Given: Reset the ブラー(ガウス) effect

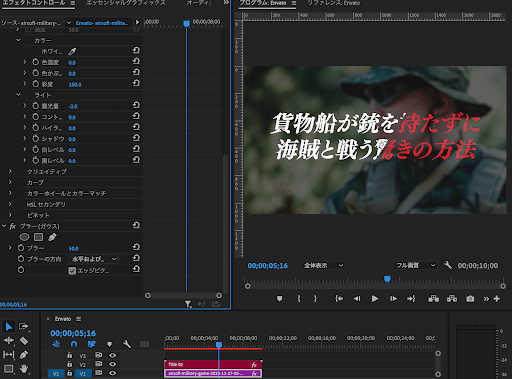Looking at the screenshot, I should pos(136,225).
